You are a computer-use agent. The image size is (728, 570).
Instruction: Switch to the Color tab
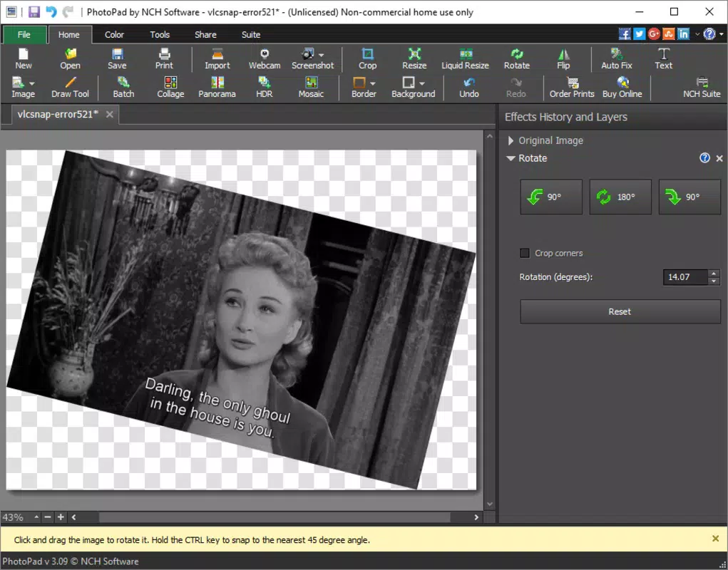click(x=114, y=35)
